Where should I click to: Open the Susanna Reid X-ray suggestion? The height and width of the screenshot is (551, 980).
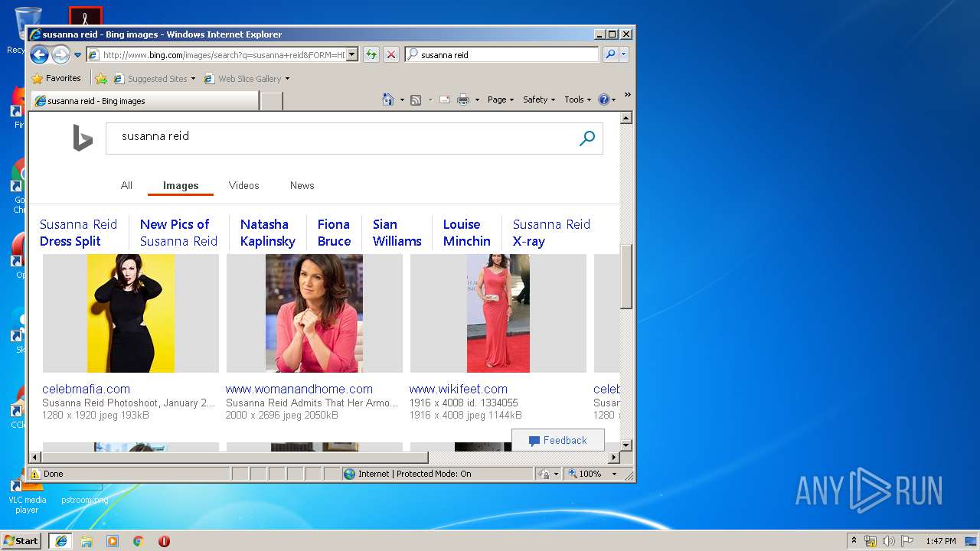pyautogui.click(x=551, y=233)
